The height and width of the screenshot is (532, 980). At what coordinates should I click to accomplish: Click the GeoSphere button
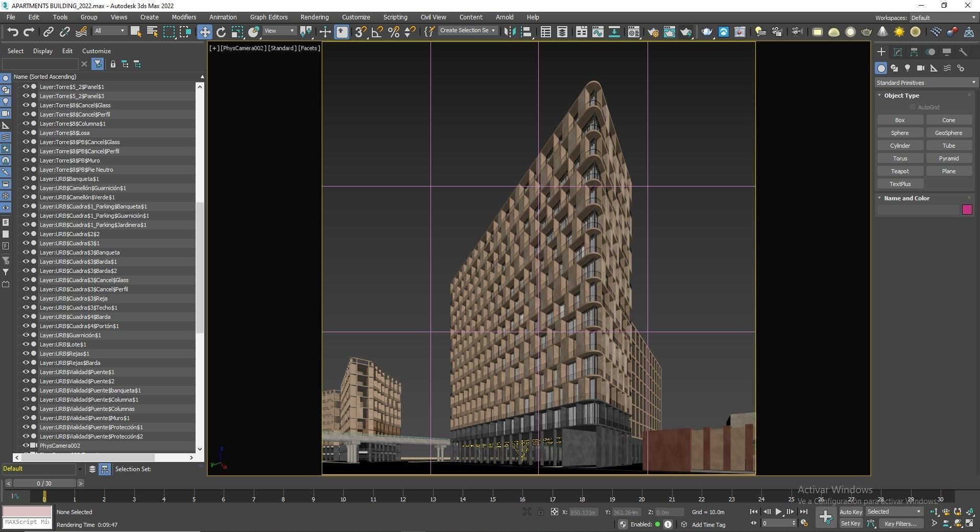coord(948,133)
